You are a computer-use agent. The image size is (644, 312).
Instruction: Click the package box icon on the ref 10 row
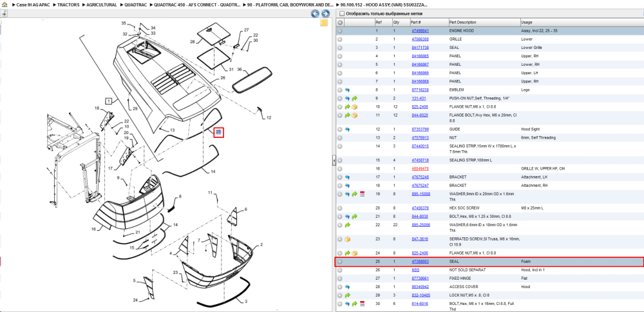354,106
